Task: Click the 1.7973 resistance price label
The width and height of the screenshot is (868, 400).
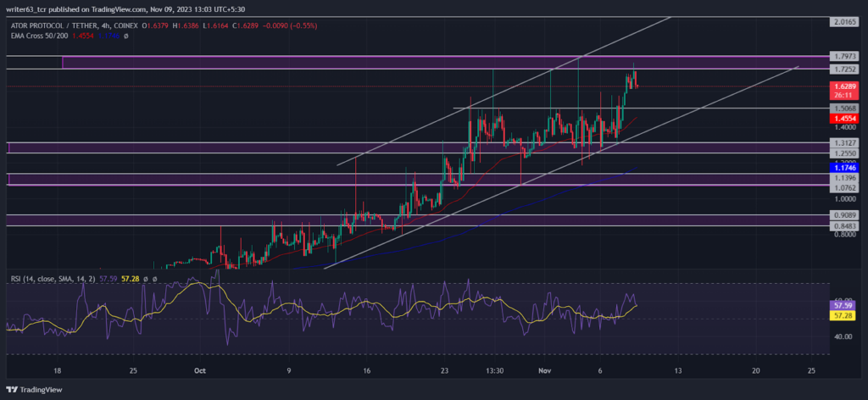Action: tap(843, 57)
